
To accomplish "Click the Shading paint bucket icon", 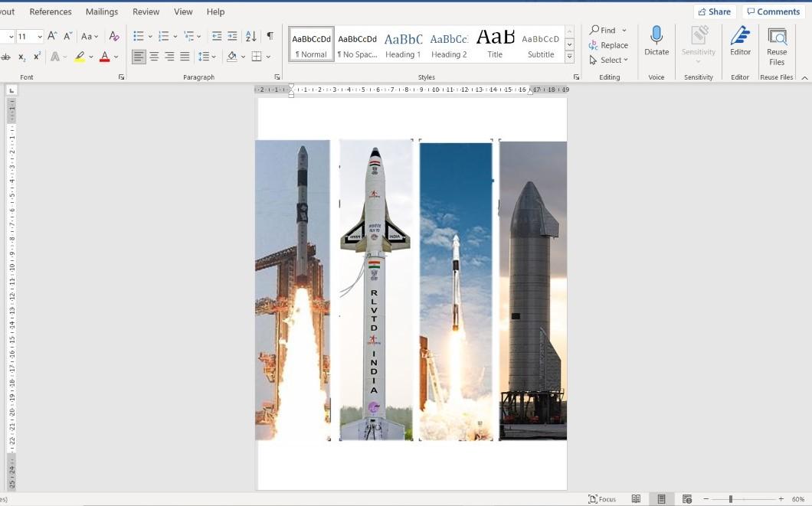I will point(232,57).
